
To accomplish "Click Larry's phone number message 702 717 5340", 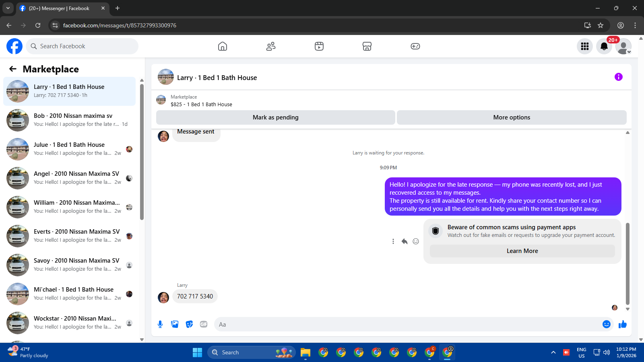I will (195, 296).
